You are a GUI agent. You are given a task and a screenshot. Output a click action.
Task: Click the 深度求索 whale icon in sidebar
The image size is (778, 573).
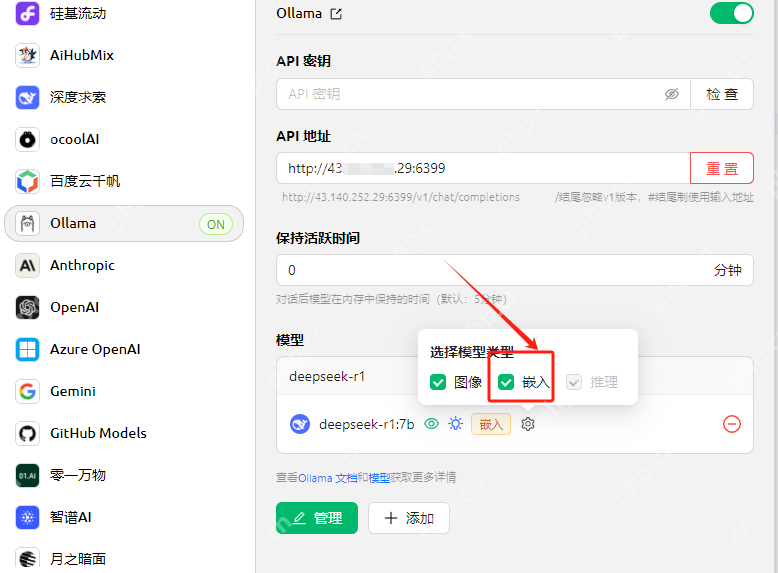point(27,97)
